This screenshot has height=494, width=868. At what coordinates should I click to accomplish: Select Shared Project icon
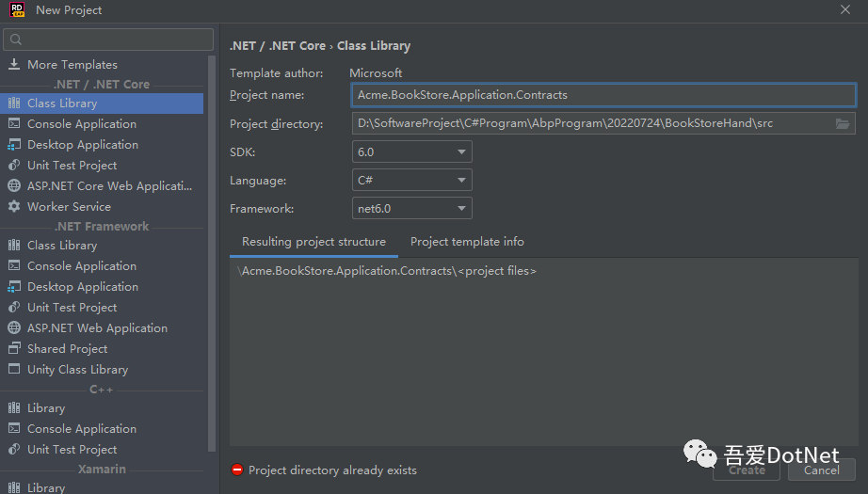pyautogui.click(x=14, y=348)
